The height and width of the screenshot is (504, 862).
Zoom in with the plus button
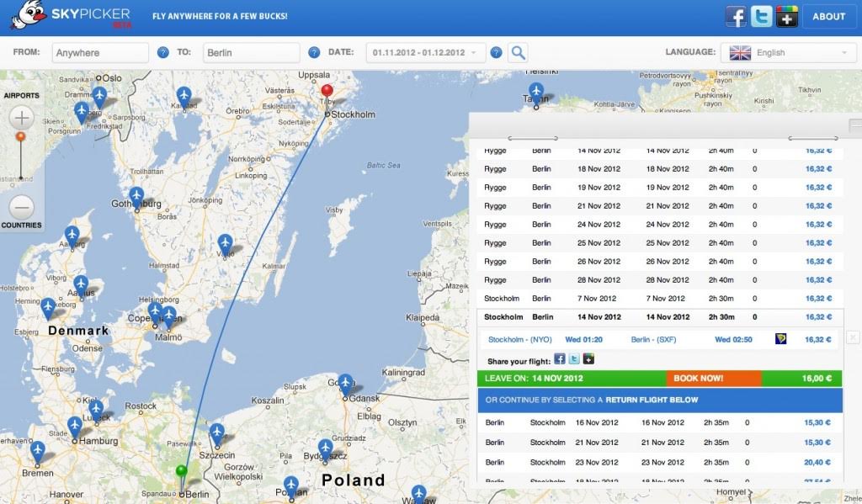(21, 117)
